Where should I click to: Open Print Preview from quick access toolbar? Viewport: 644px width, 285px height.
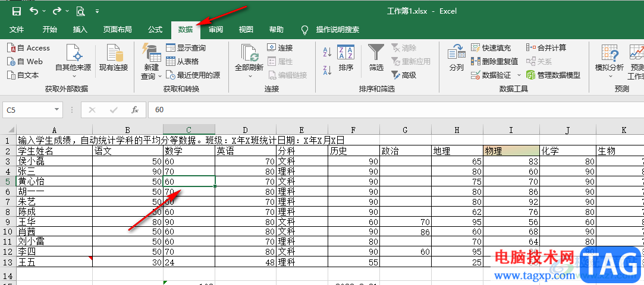pyautogui.click(x=80, y=11)
